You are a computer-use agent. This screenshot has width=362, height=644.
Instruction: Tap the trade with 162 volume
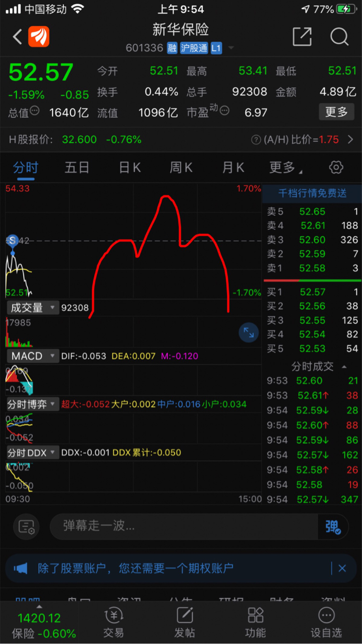coord(312,455)
